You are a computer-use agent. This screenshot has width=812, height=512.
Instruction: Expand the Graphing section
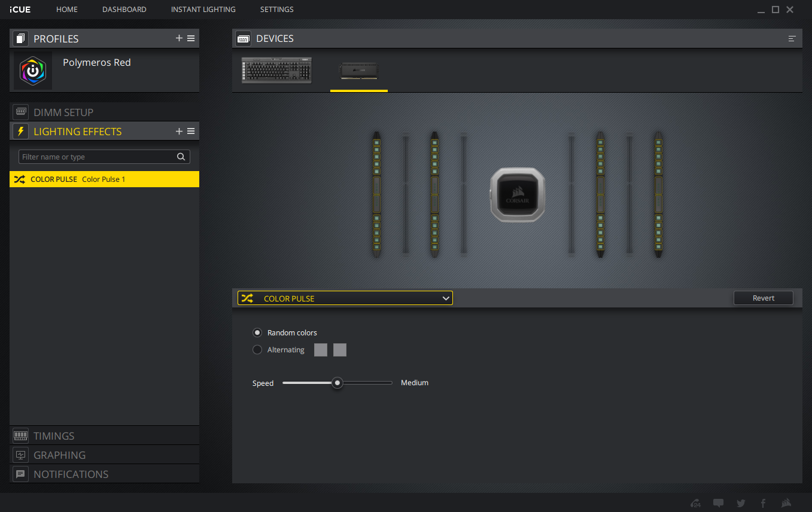(x=59, y=455)
